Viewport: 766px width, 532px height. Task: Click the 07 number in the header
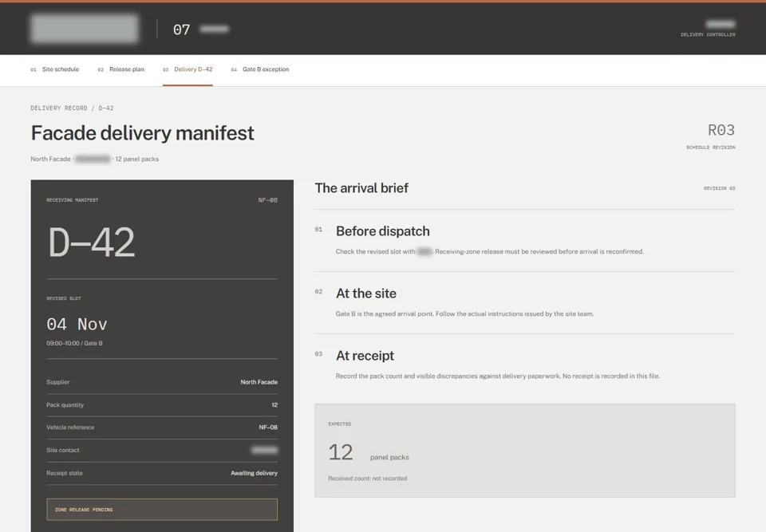(x=181, y=30)
